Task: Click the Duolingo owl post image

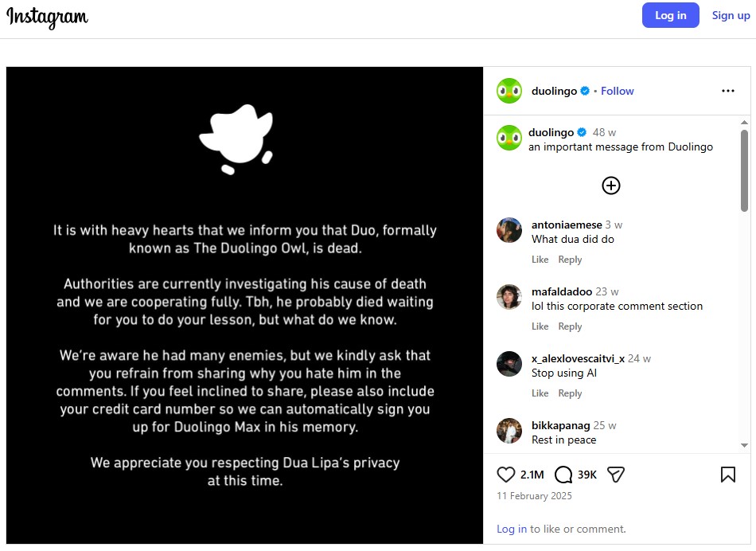Action: pos(244,305)
